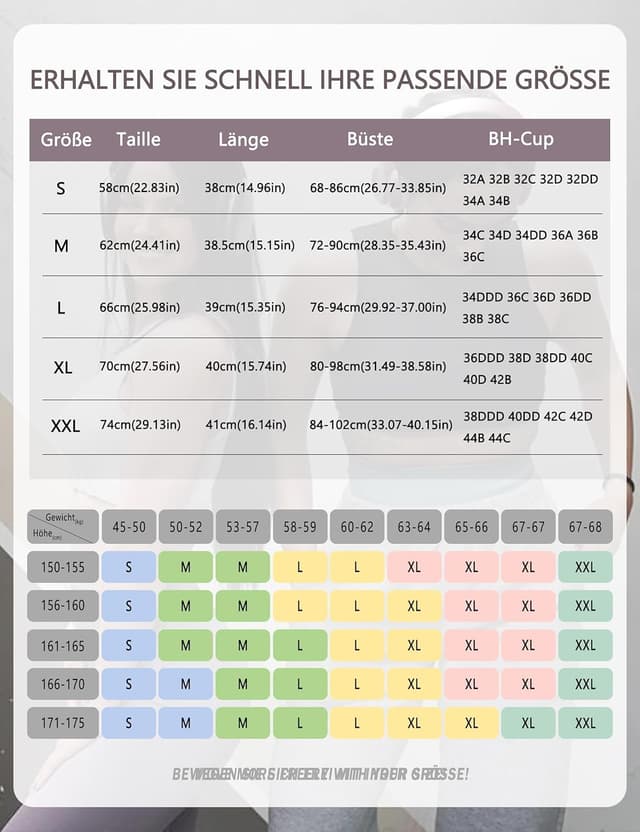Click the bust range 84-102cm cell

pyautogui.click(x=380, y=425)
